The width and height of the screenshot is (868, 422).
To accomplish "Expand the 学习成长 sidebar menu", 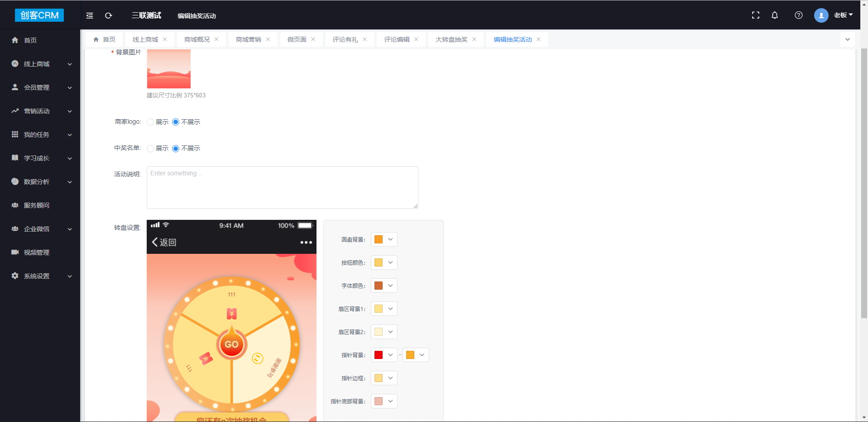I will tap(70, 158).
